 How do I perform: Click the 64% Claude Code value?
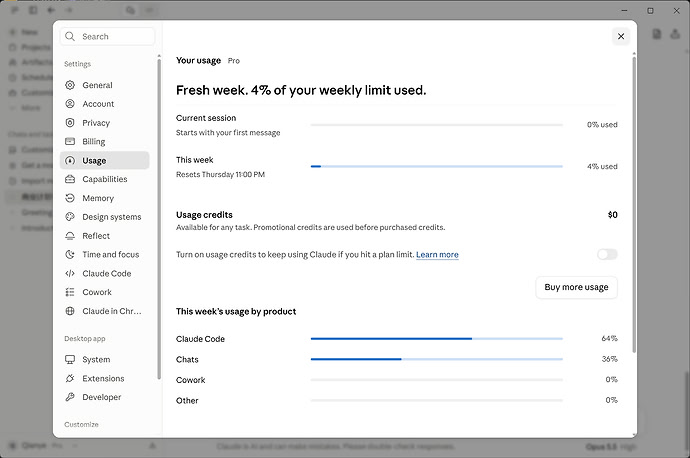click(x=609, y=338)
